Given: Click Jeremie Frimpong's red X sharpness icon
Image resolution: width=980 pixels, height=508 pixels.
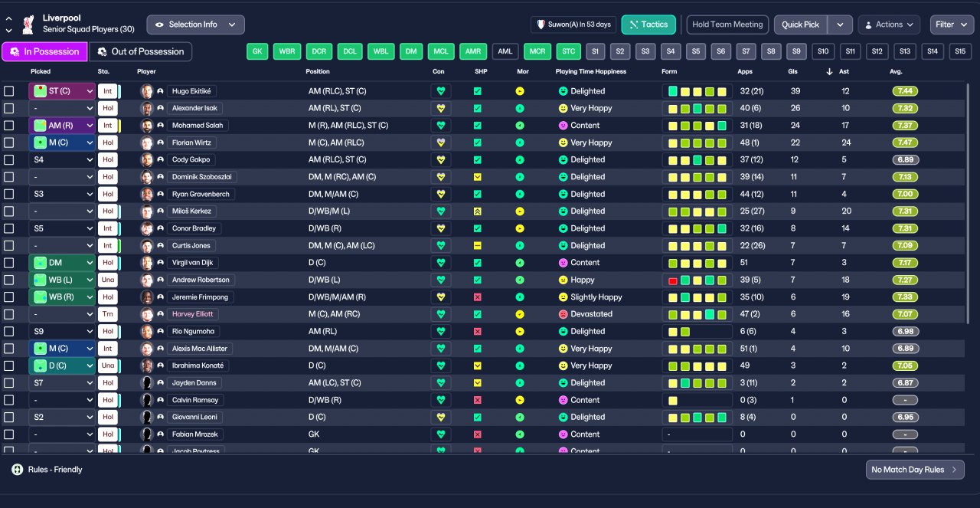Looking at the screenshot, I should pyautogui.click(x=478, y=297).
